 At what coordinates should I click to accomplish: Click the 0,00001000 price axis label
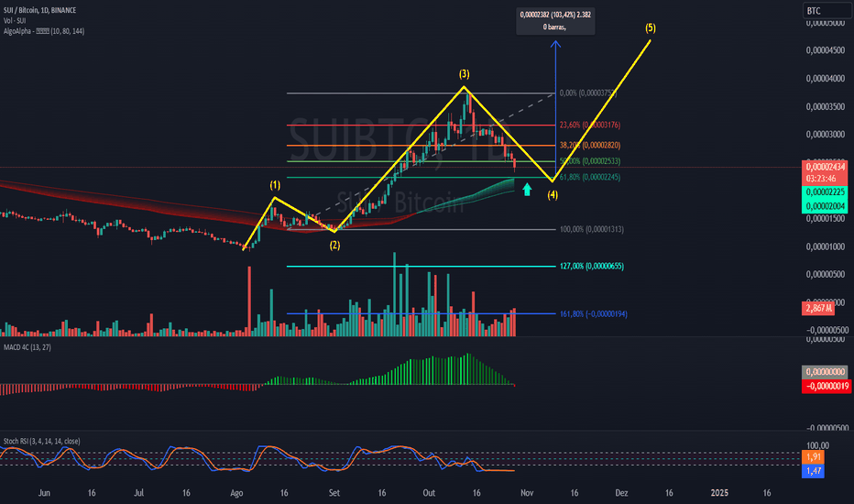[825, 247]
